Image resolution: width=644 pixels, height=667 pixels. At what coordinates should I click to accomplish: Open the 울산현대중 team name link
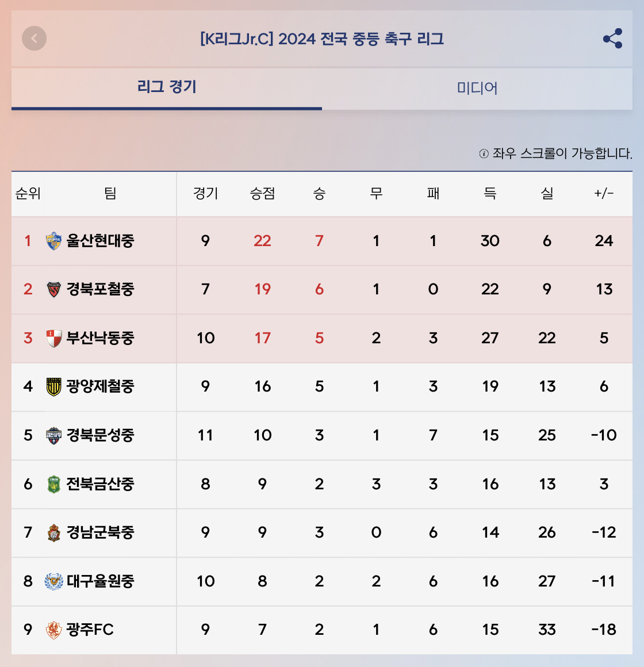click(x=100, y=241)
